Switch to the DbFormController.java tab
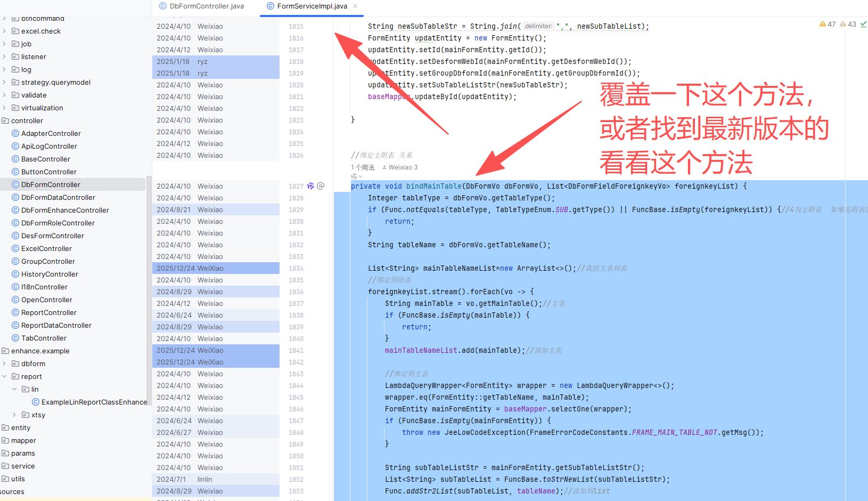 (206, 6)
